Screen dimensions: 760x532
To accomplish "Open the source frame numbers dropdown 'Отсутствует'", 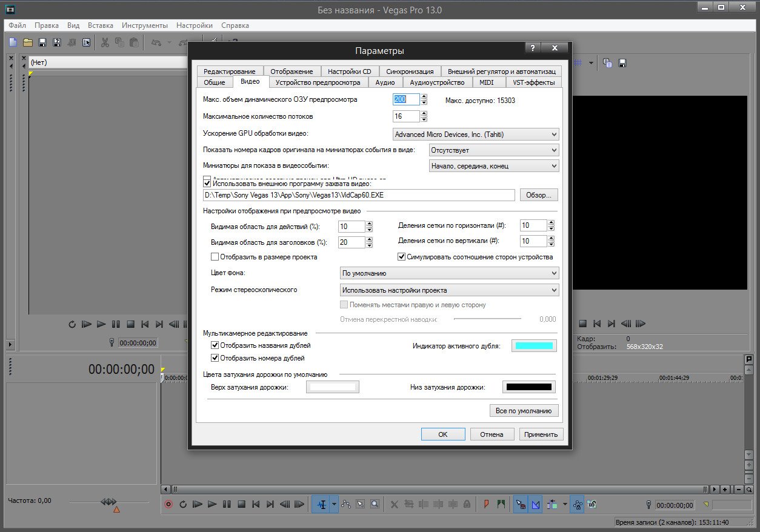I will 494,150.
